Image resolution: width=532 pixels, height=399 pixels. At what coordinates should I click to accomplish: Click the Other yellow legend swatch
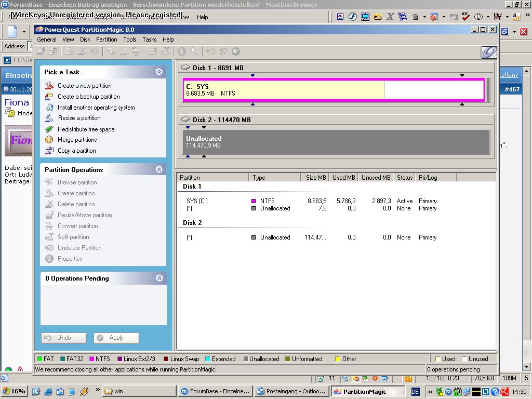tap(338, 358)
